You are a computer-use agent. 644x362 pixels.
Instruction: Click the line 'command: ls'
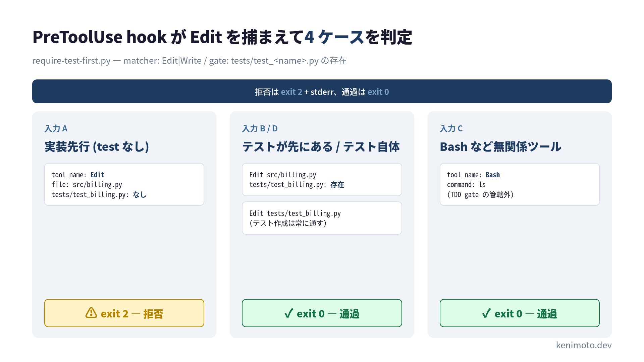coord(466,184)
